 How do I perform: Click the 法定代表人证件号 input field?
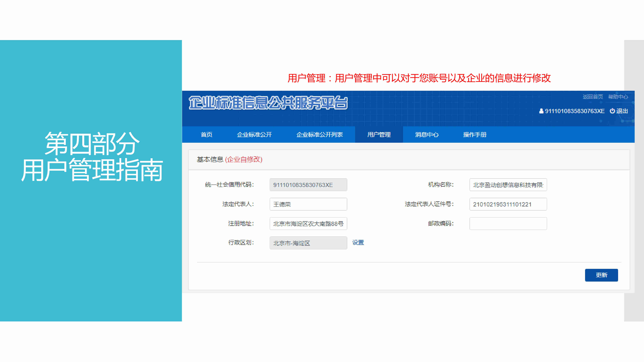coord(508,204)
